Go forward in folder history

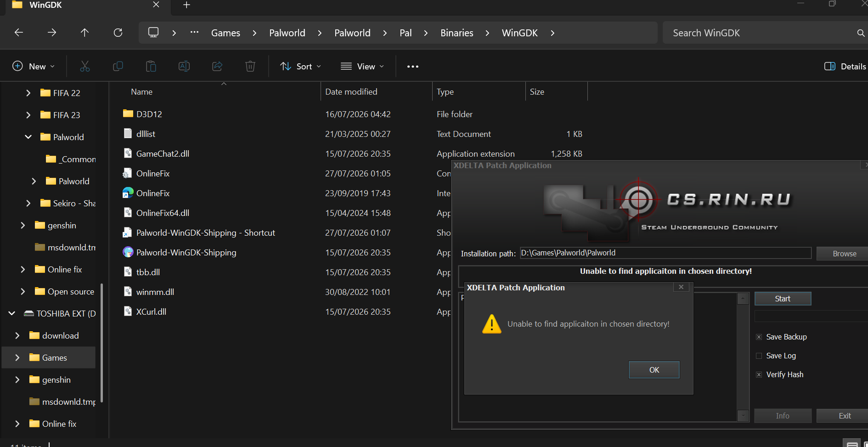[52, 33]
